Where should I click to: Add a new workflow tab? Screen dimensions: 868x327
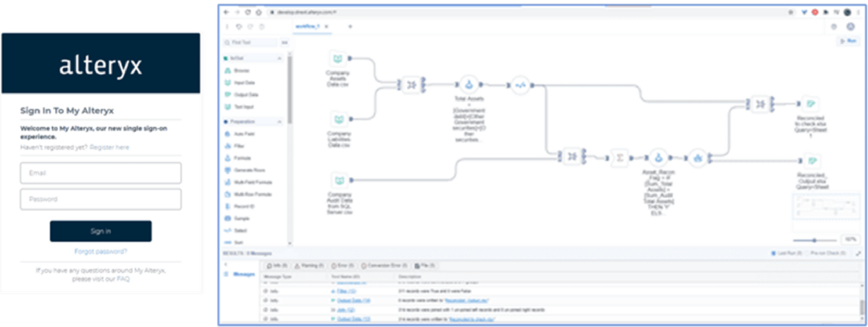[x=350, y=27]
